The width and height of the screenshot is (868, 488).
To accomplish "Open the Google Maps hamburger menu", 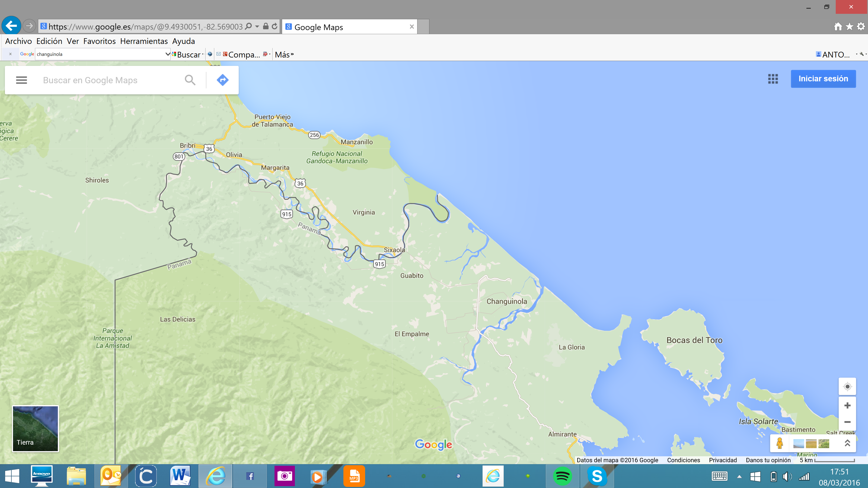I will (x=21, y=80).
